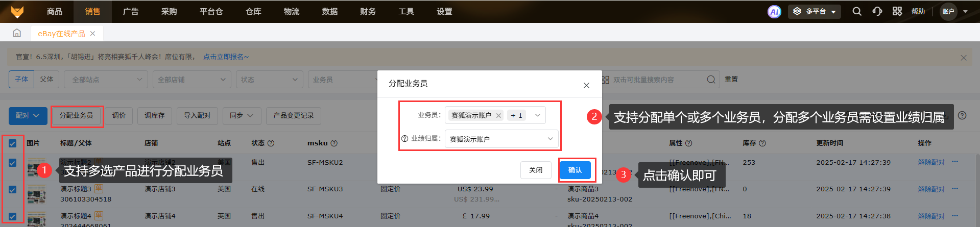This screenshot has width=980, height=227.
Task: Click the 属性 column help icon
Action: [688, 143]
